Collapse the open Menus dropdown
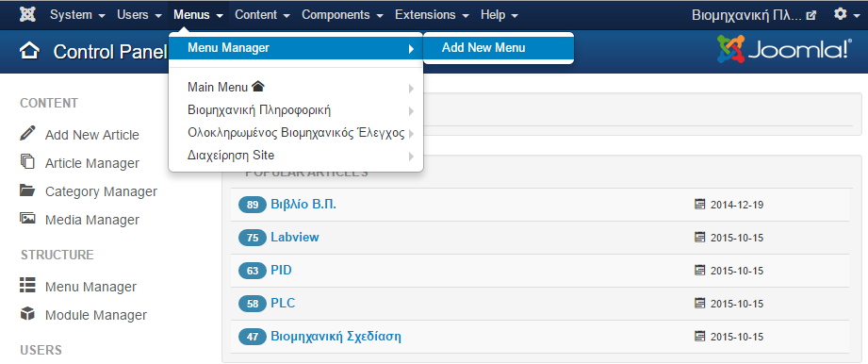Viewport: 868px width, 364px height. pos(198,15)
